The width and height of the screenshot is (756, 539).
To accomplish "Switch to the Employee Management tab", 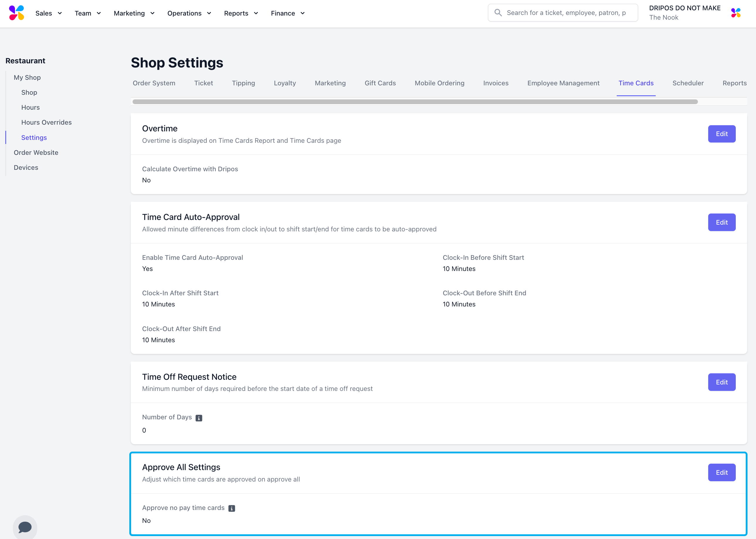I will 563,83.
